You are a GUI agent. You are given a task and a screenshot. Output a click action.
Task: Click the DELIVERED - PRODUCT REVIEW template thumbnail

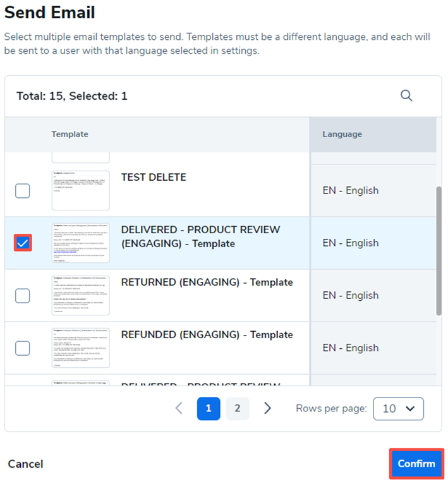pos(80,243)
